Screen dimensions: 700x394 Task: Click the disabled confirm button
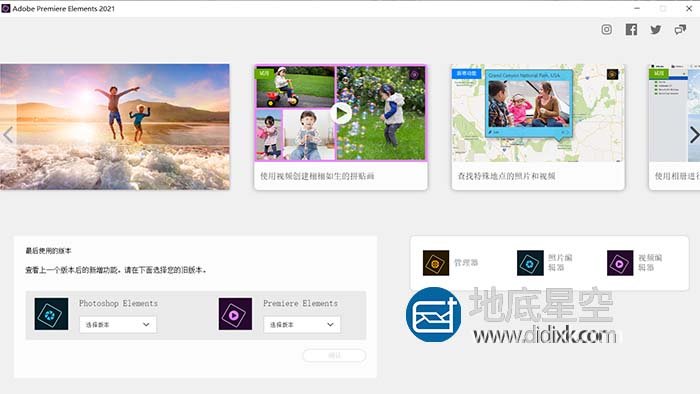334,355
